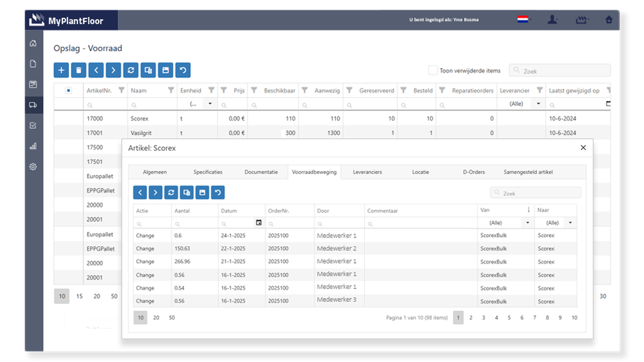Open the Eenheid filter dropdown
This screenshot has height=362, width=644.
coord(210,104)
